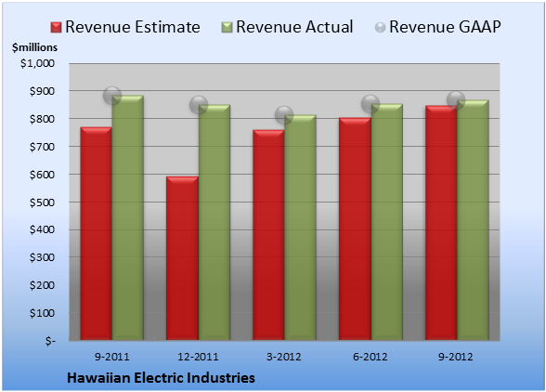The image size is (546, 392).
Task: Click the "12-2011" x-axis label
Action: (x=198, y=357)
